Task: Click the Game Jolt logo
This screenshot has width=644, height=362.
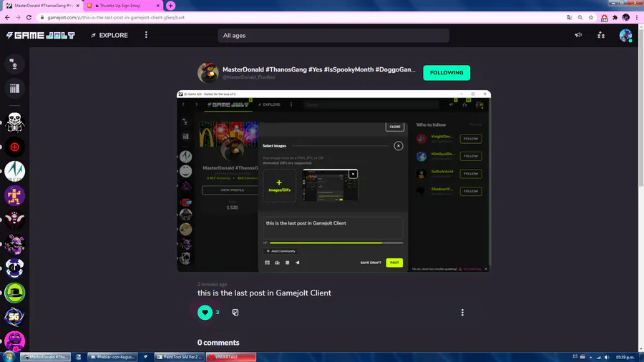Action: click(x=40, y=35)
